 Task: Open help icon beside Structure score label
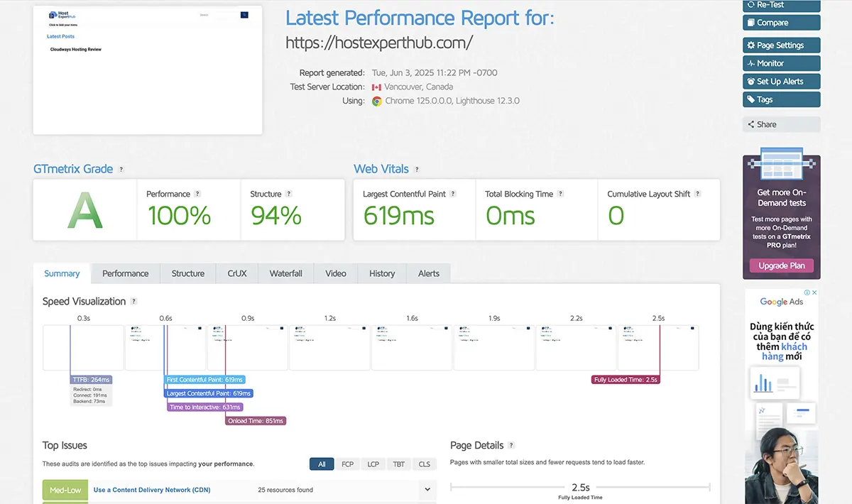tap(289, 194)
